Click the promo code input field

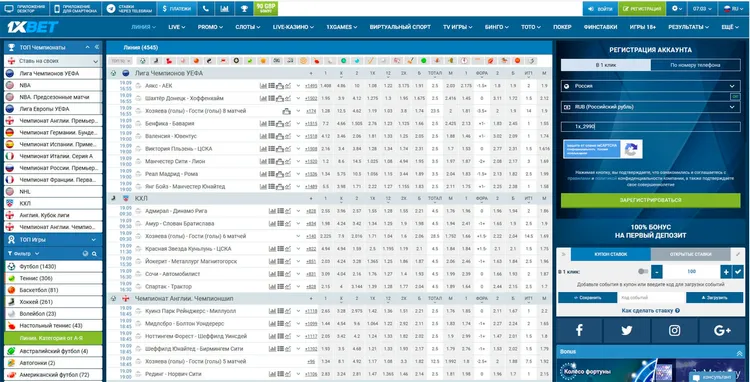651,127
